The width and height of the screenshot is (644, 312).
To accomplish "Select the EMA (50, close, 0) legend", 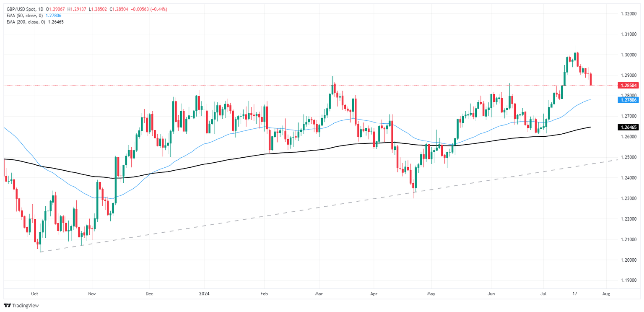I will 25,16.
